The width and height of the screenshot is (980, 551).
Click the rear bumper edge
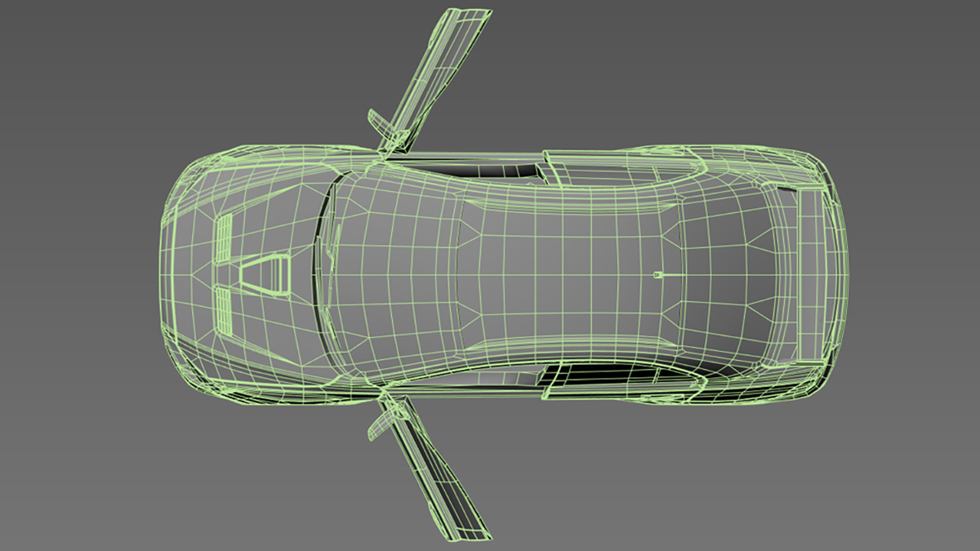point(843,273)
